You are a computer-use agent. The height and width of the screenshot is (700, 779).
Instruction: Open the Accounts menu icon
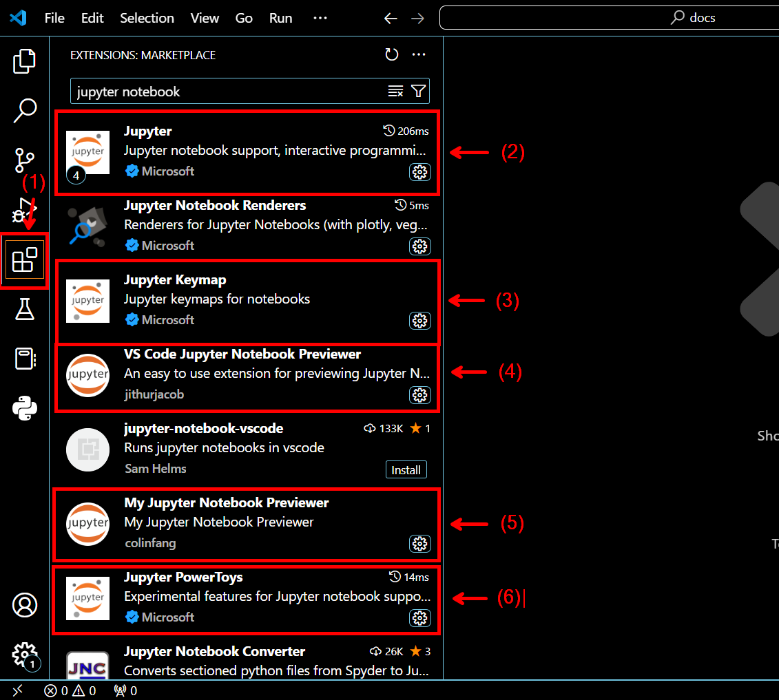pos(24,605)
